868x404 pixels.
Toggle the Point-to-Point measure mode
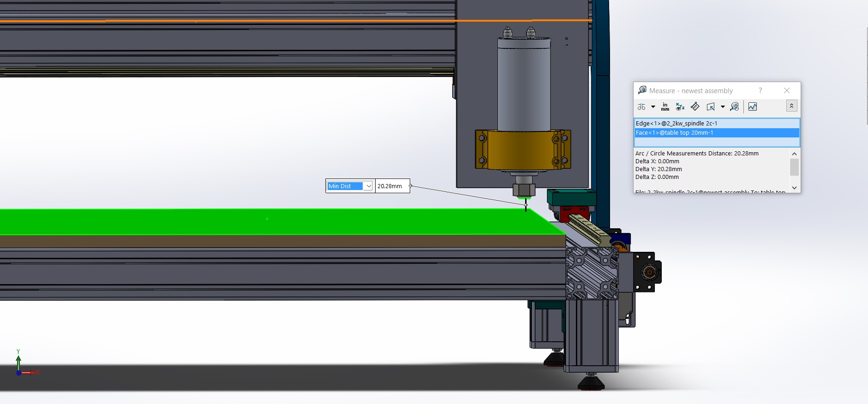(x=695, y=107)
